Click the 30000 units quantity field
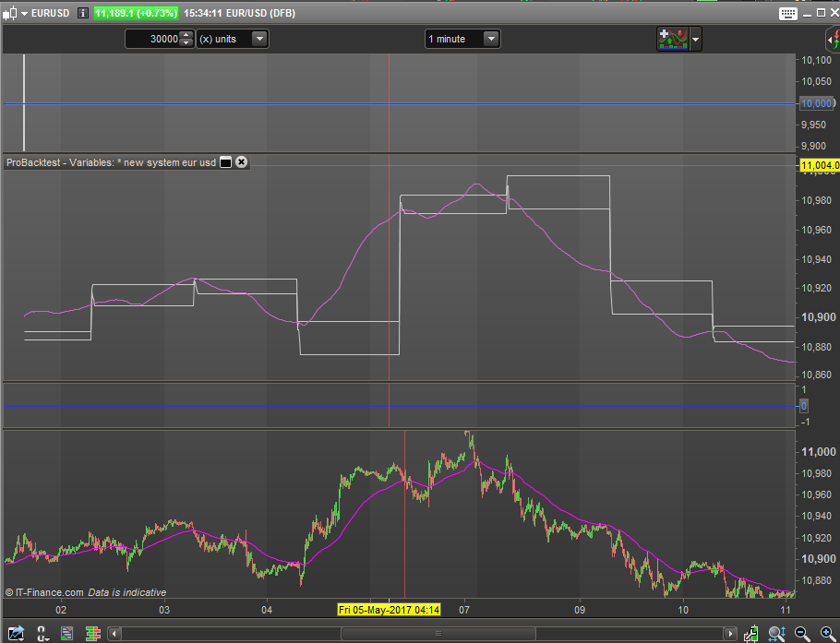This screenshot has width=840, height=643. 152,39
